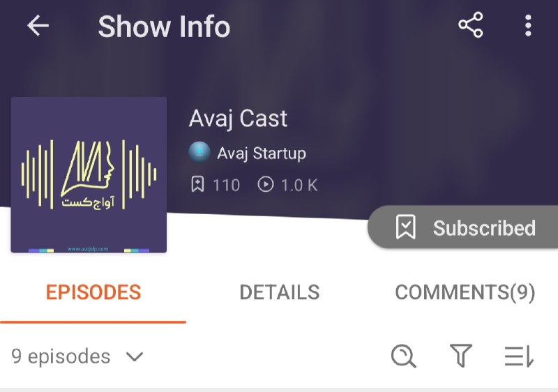Change episode sort order icon
Screen dimensions: 558x392
coord(519,356)
